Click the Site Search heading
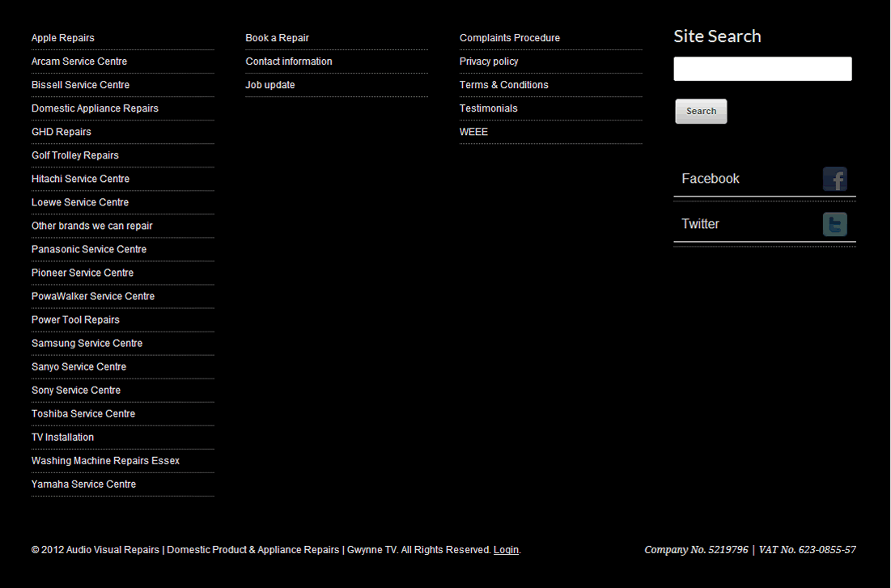891x588 pixels. 717,36
